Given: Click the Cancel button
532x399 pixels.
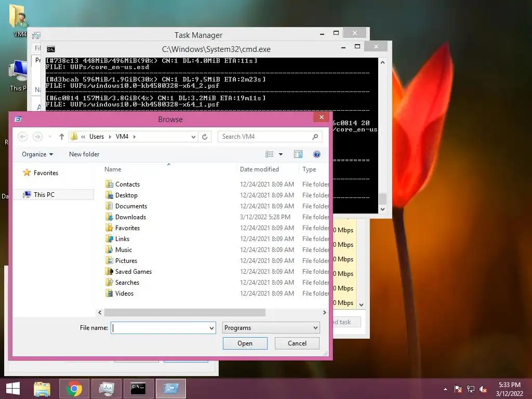Looking at the screenshot, I should [297, 343].
